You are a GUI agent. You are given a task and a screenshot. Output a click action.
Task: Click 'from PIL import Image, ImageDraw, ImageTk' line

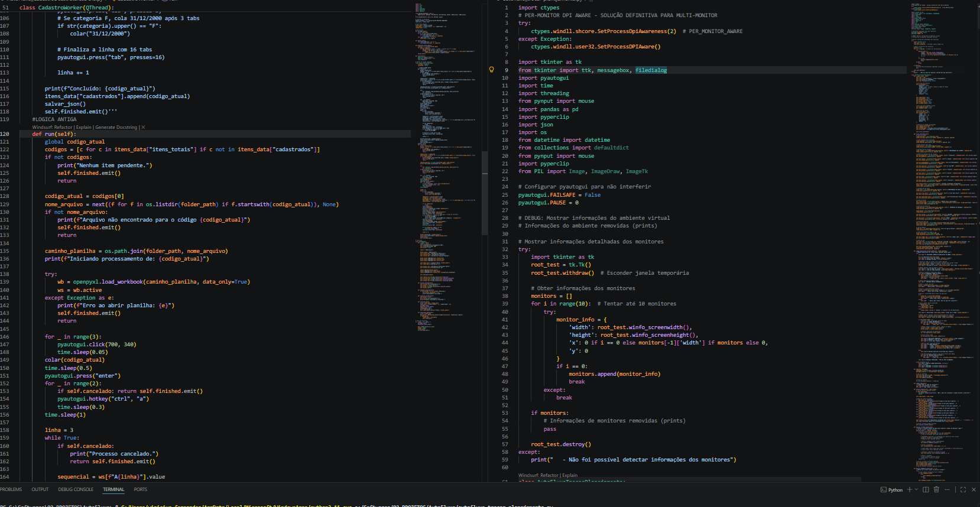(583, 171)
